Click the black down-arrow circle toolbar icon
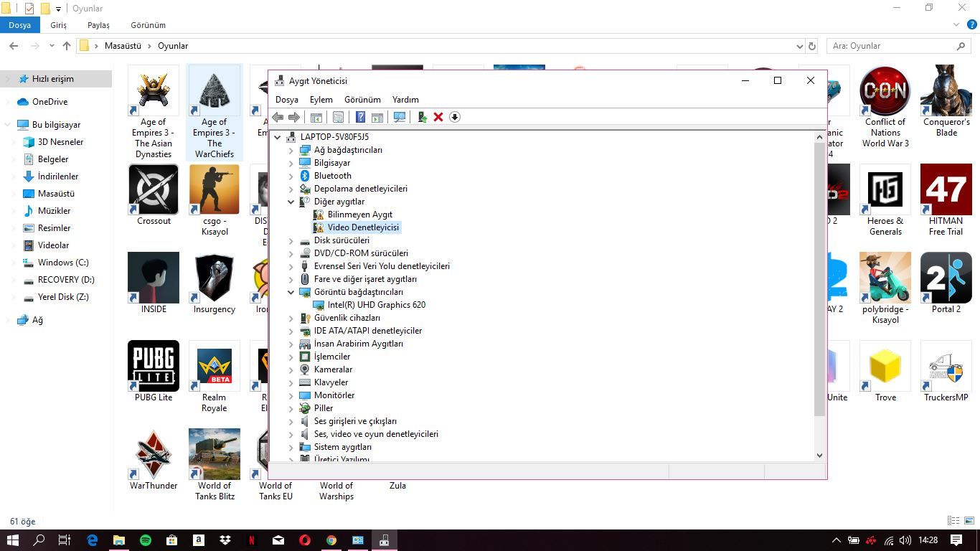Viewport: 980px width, 551px height. coord(455,117)
